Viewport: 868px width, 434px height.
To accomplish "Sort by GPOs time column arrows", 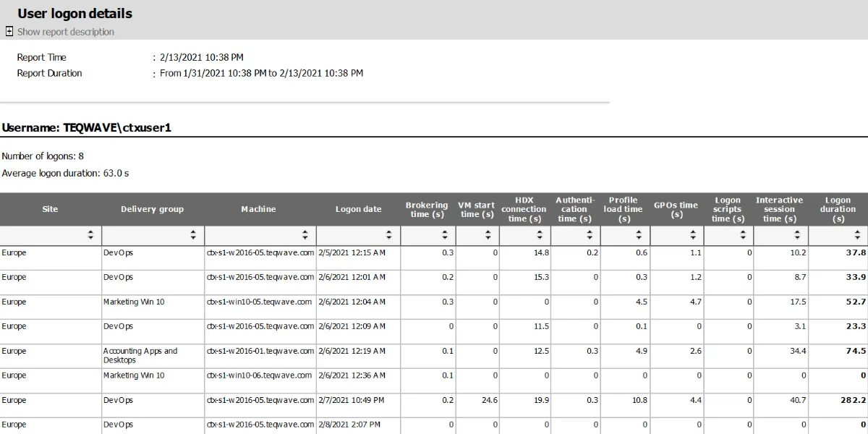I will pos(693,235).
